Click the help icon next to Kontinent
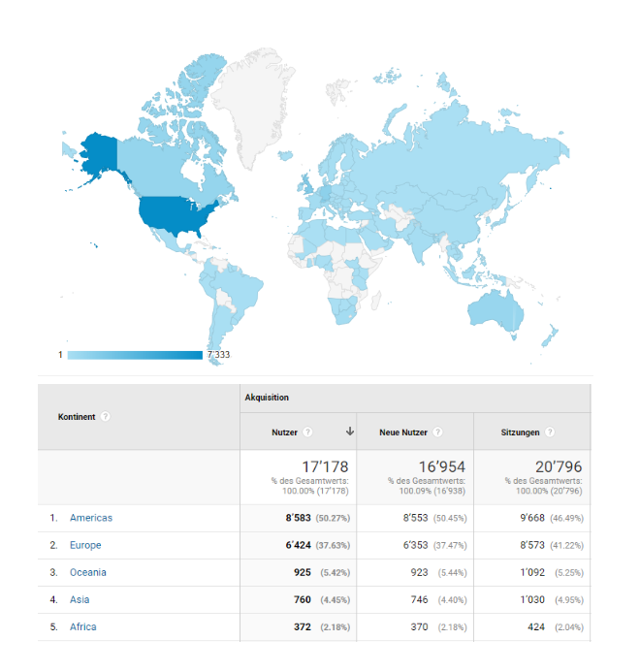 coord(106,416)
